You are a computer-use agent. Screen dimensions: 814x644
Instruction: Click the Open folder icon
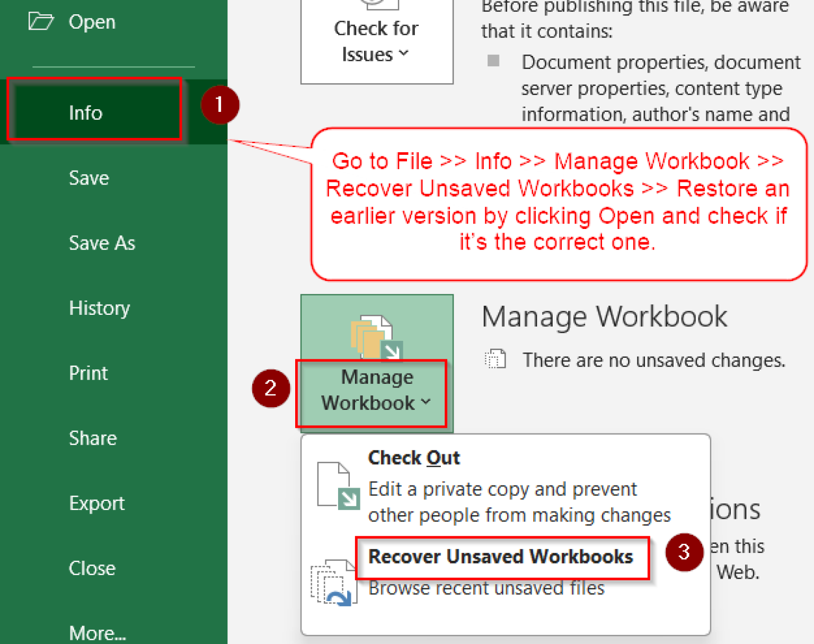click(41, 21)
